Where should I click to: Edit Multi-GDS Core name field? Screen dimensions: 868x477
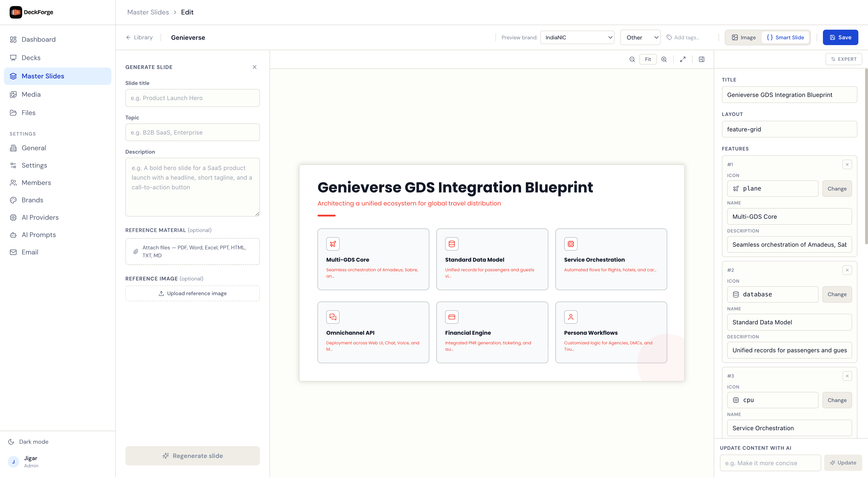(x=789, y=217)
